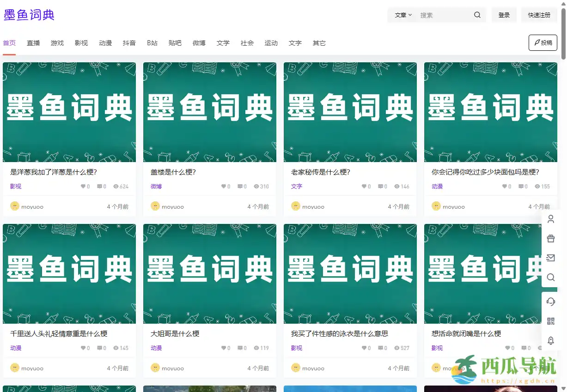The width and height of the screenshot is (567, 392).
Task: Like the article 老家秘传是什么梗
Action: click(x=363, y=187)
